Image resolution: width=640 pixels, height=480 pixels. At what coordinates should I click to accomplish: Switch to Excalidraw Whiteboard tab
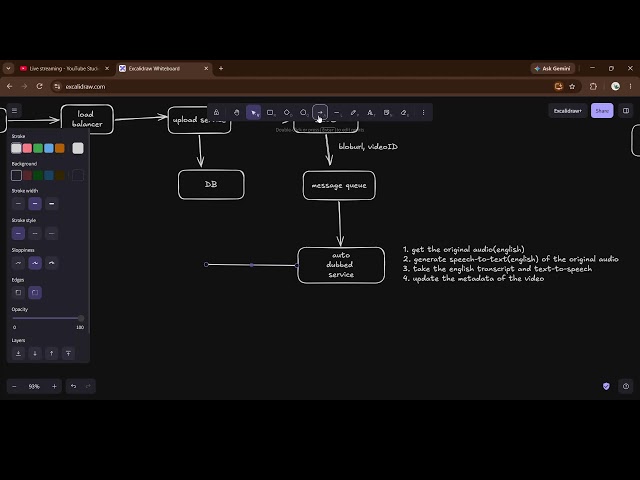tap(164, 69)
